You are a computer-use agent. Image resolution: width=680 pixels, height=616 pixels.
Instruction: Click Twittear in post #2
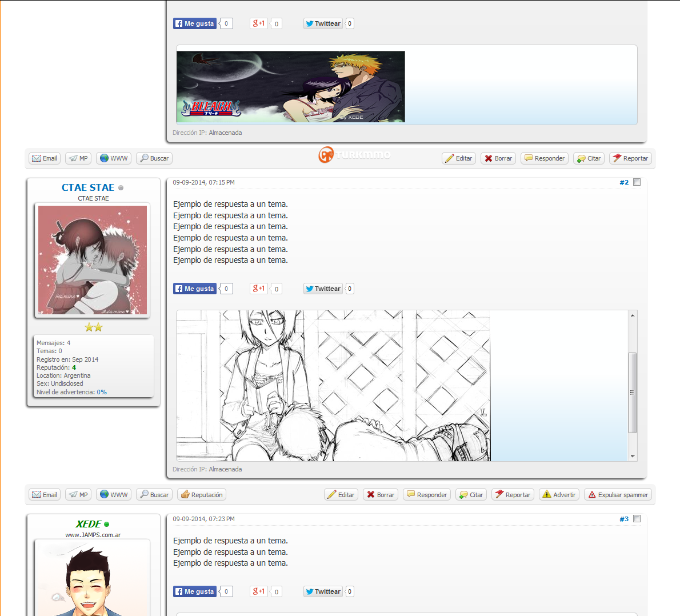[x=323, y=289]
